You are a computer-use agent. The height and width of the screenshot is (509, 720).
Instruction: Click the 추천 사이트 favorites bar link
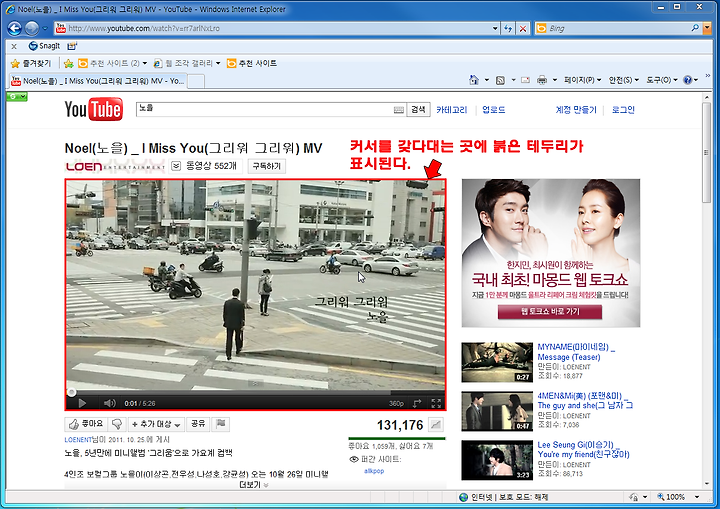point(252,63)
